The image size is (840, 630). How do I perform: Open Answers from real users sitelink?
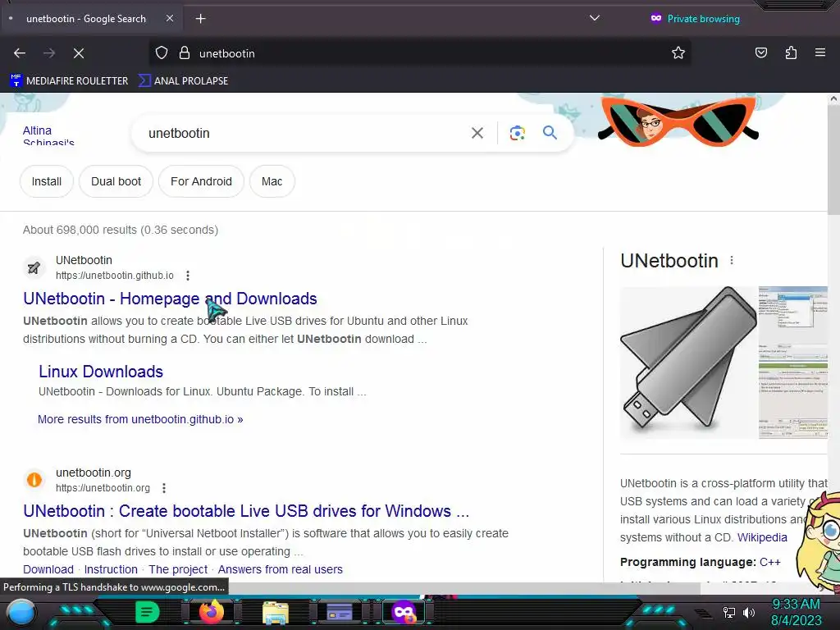click(281, 569)
